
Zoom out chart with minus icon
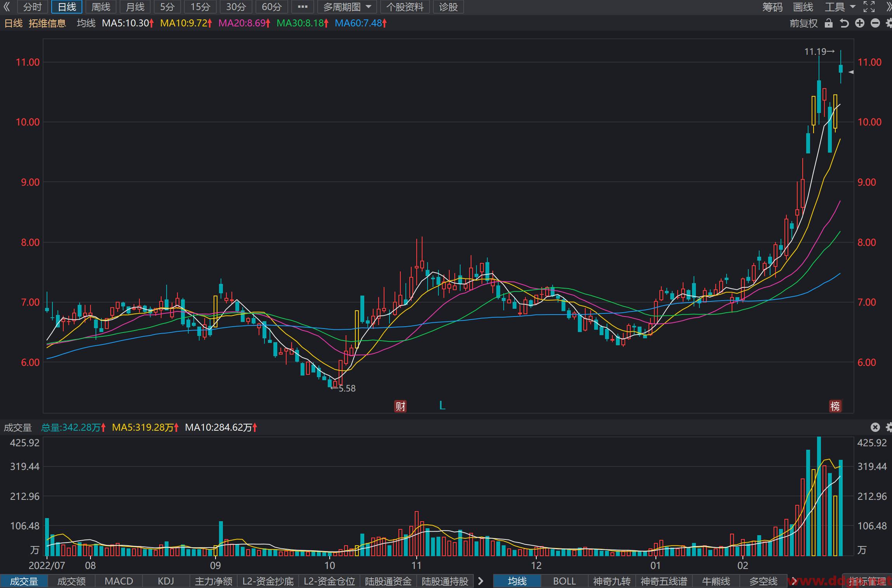click(875, 23)
